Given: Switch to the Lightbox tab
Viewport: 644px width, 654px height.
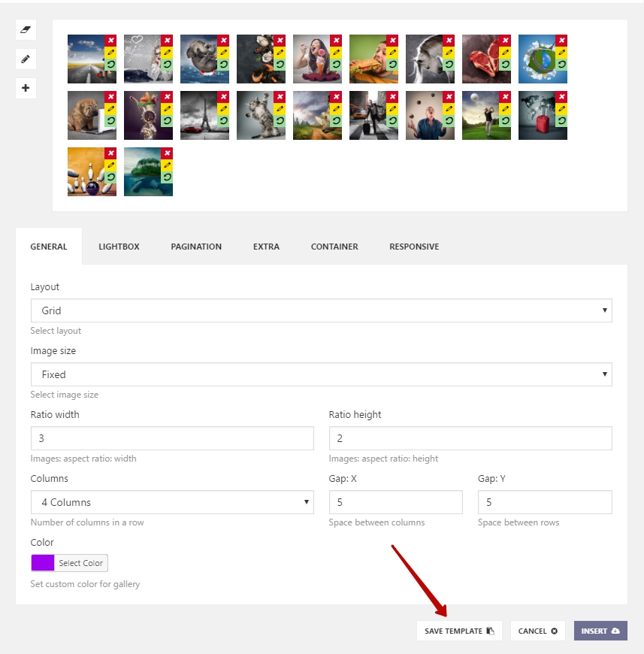Looking at the screenshot, I should (x=119, y=247).
